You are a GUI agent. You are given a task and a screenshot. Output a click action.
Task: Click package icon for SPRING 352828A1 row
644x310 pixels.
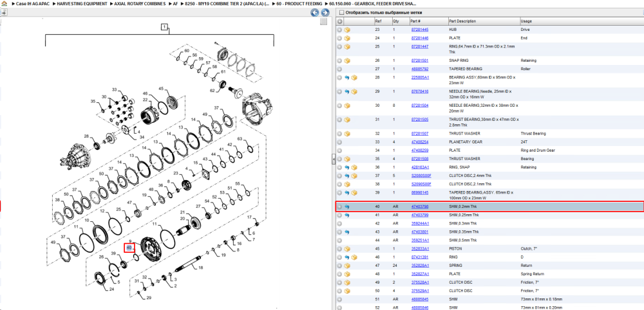pyautogui.click(x=347, y=266)
